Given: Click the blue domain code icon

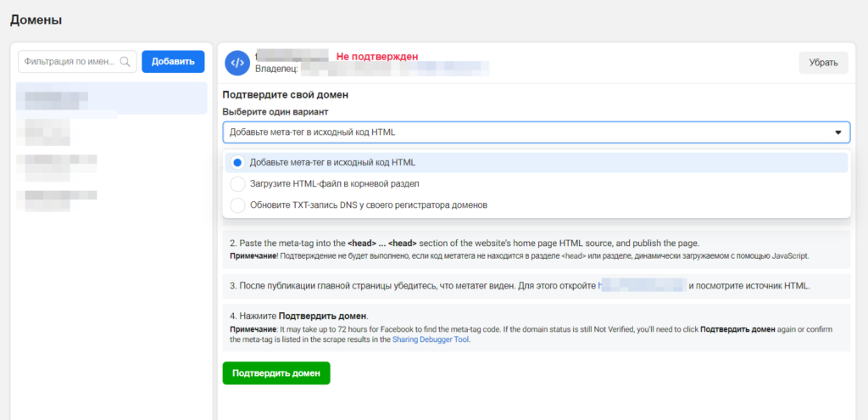Looking at the screenshot, I should pos(236,62).
